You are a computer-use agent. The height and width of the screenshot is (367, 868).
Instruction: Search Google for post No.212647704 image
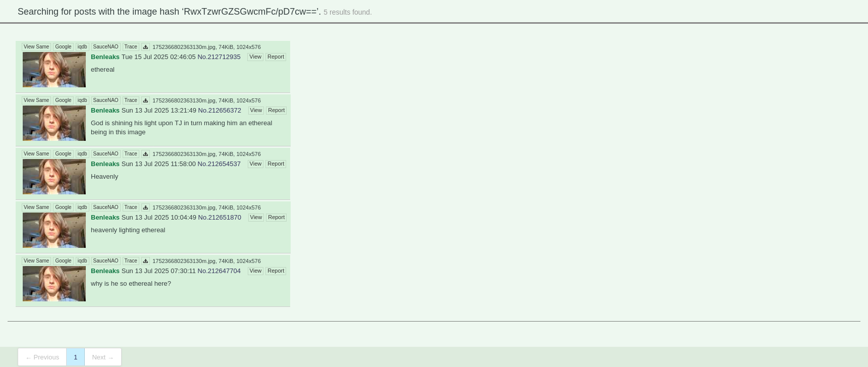click(63, 261)
